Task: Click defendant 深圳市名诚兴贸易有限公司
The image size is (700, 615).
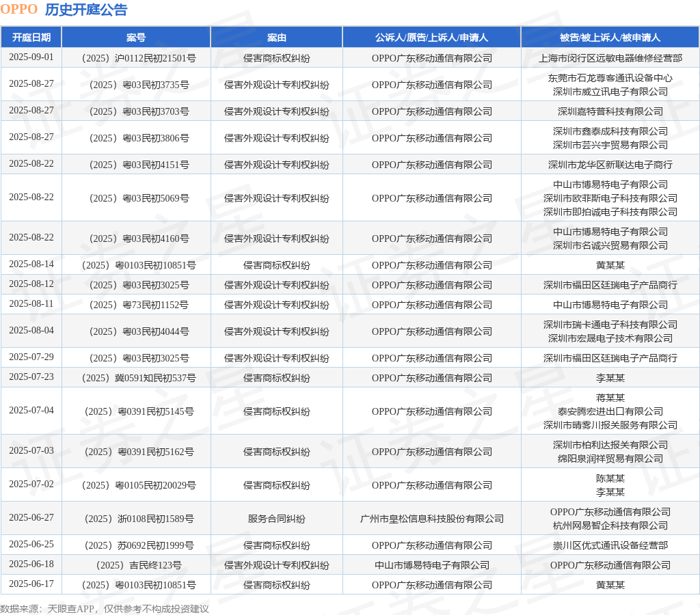Action: [610, 245]
